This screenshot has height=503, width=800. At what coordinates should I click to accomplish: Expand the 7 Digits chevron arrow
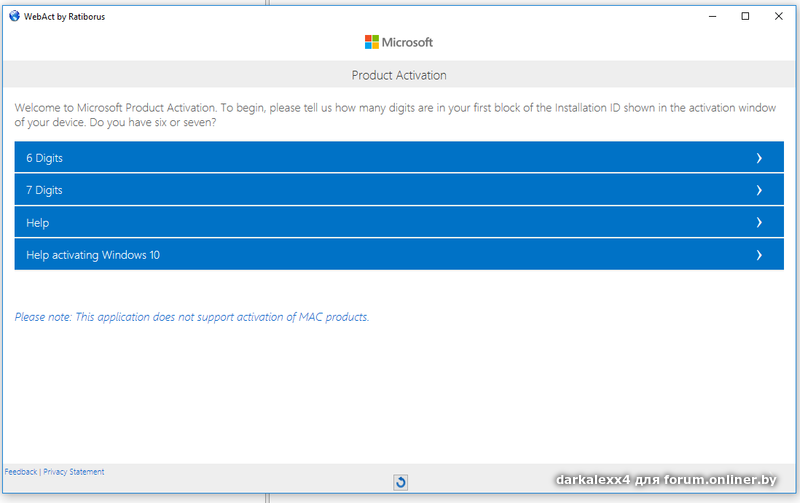[759, 190]
